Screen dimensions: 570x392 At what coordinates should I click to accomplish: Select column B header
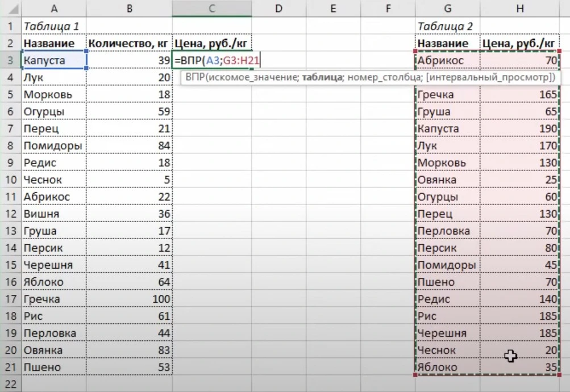[x=129, y=9]
